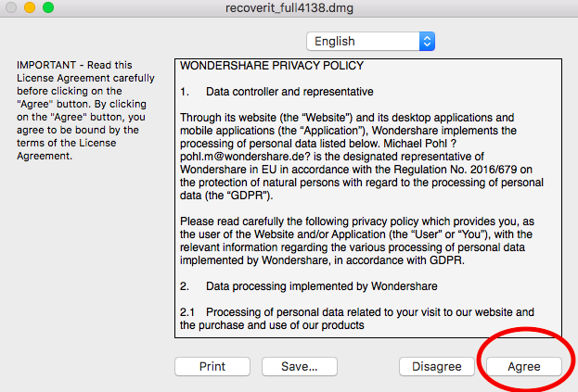Click the IMPORTANT license notice text
The width and height of the screenshot is (578, 392).
point(85,110)
